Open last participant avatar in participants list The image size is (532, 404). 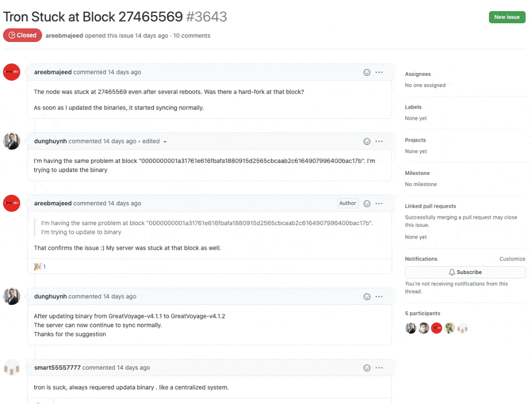click(462, 328)
